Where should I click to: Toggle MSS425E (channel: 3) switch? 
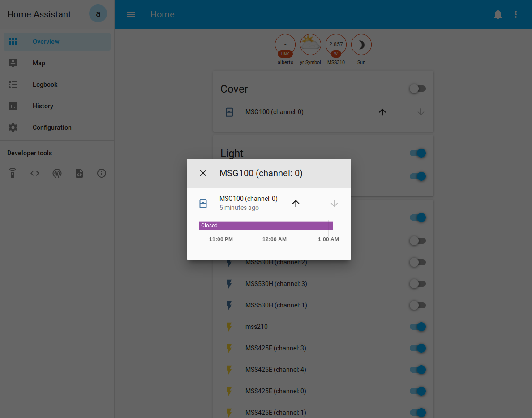point(418,348)
